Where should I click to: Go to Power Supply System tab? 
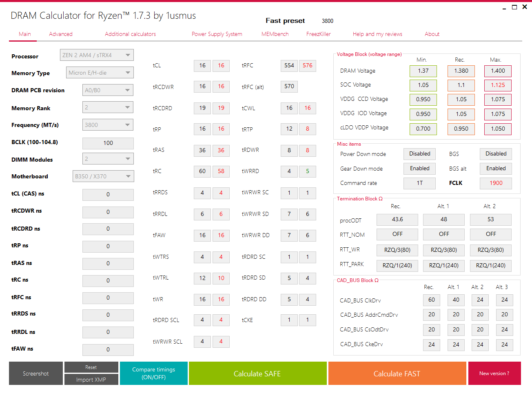point(217,34)
